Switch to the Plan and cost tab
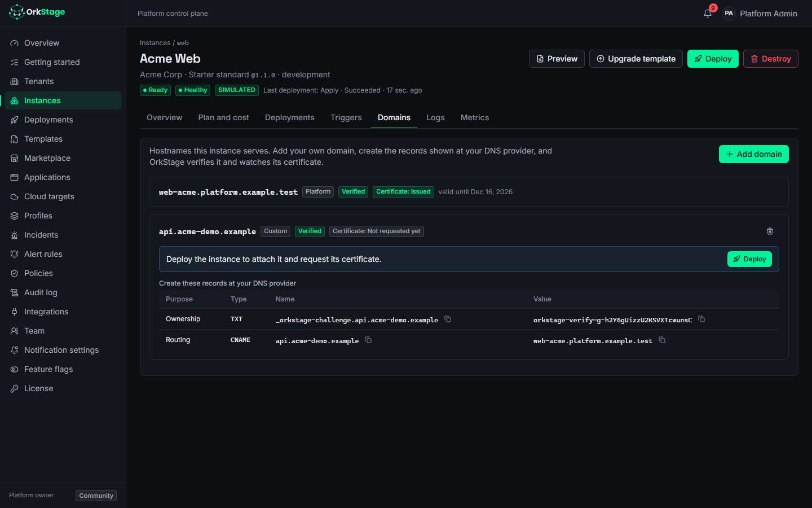 223,117
